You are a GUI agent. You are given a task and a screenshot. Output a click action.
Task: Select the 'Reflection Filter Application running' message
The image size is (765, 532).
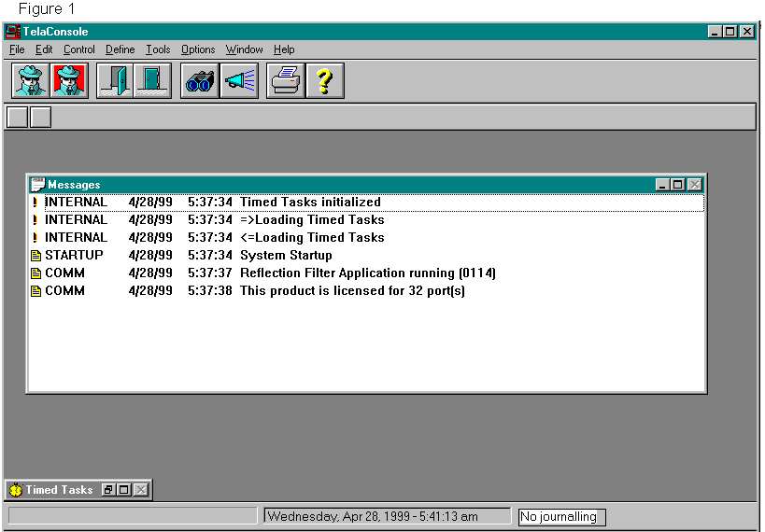point(367,273)
